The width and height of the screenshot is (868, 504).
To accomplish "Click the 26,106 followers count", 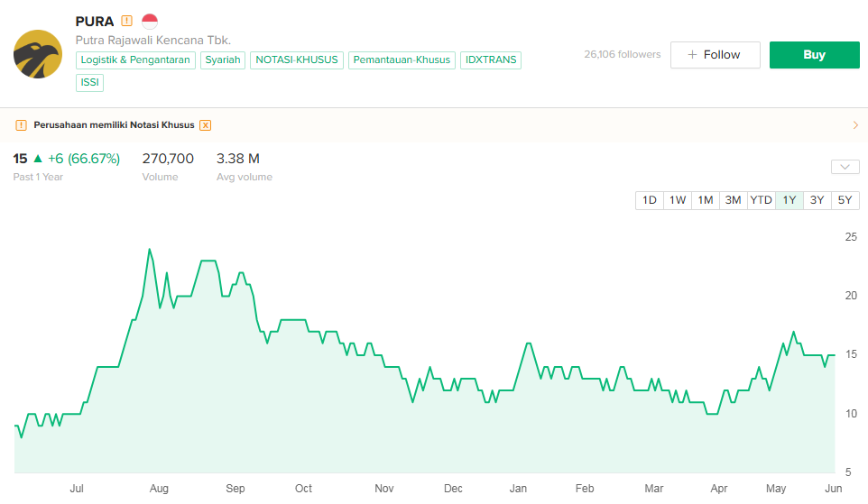I will click(x=622, y=55).
